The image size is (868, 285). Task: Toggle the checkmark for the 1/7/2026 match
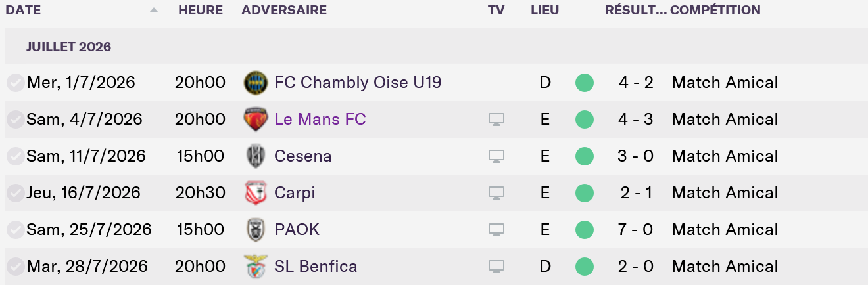pos(15,83)
